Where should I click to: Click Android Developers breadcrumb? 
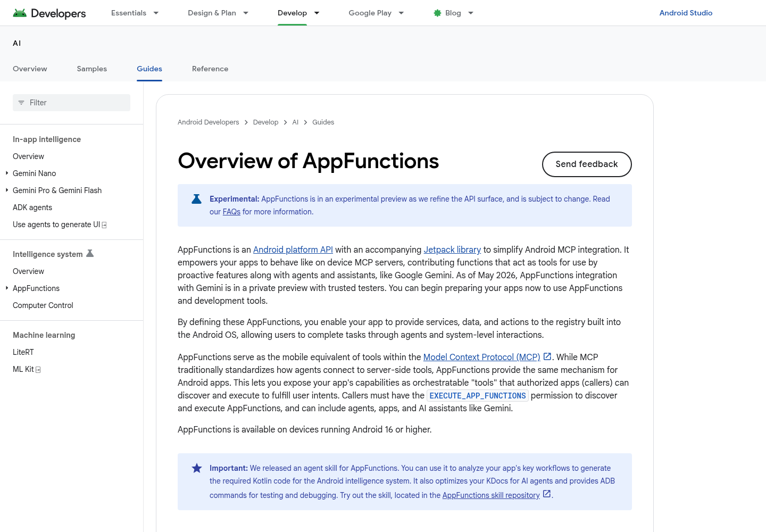click(x=209, y=122)
